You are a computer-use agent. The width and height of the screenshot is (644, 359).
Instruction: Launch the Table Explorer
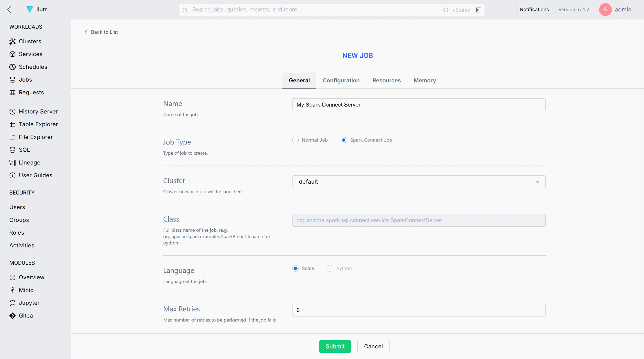tap(39, 124)
